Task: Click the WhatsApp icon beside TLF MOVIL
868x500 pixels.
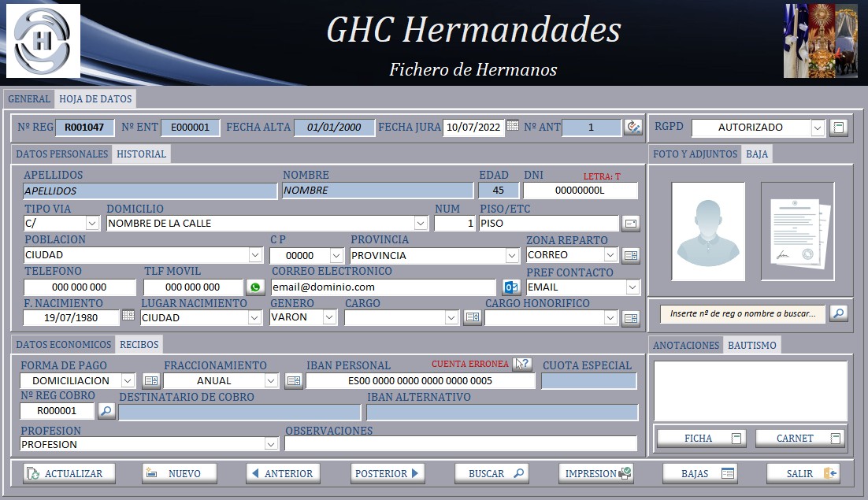Action: pos(255,287)
